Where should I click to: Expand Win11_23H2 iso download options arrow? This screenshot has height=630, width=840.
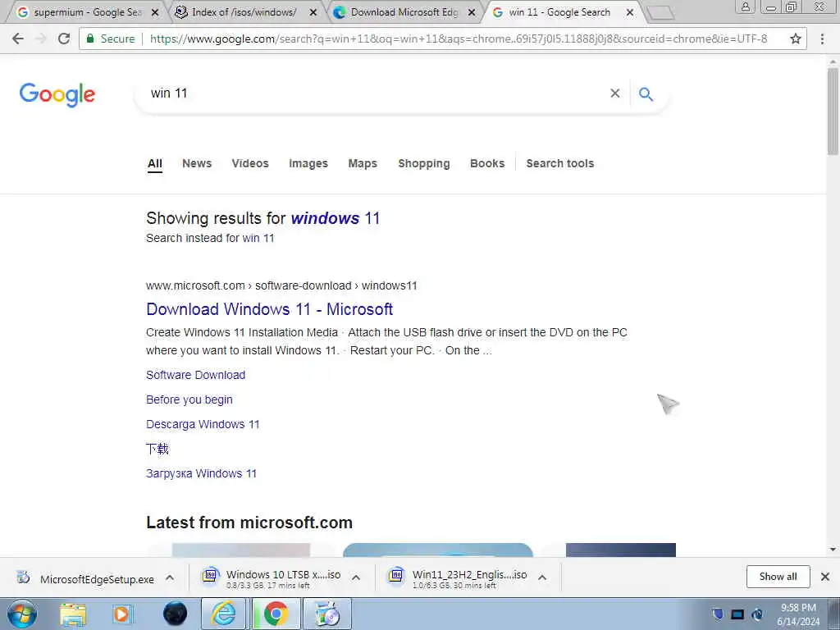coord(542,577)
